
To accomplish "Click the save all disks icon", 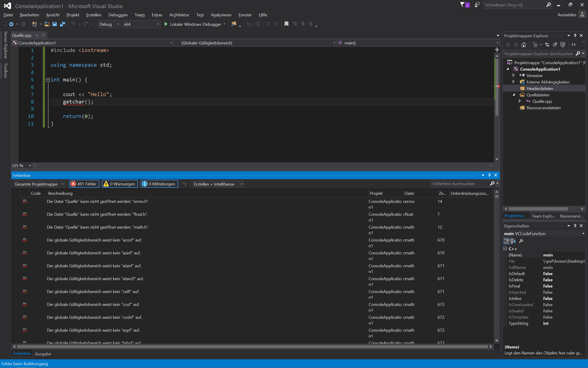I will pos(62,24).
